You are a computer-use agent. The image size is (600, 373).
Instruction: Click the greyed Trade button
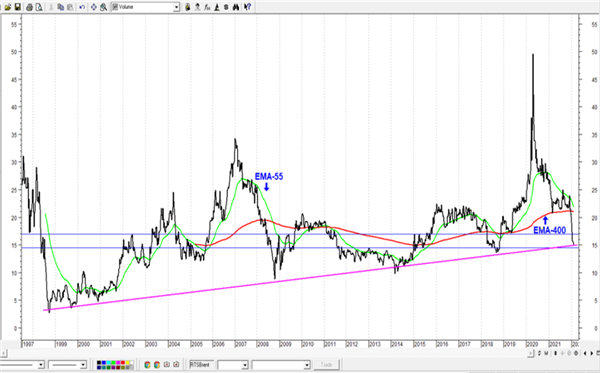(326, 365)
